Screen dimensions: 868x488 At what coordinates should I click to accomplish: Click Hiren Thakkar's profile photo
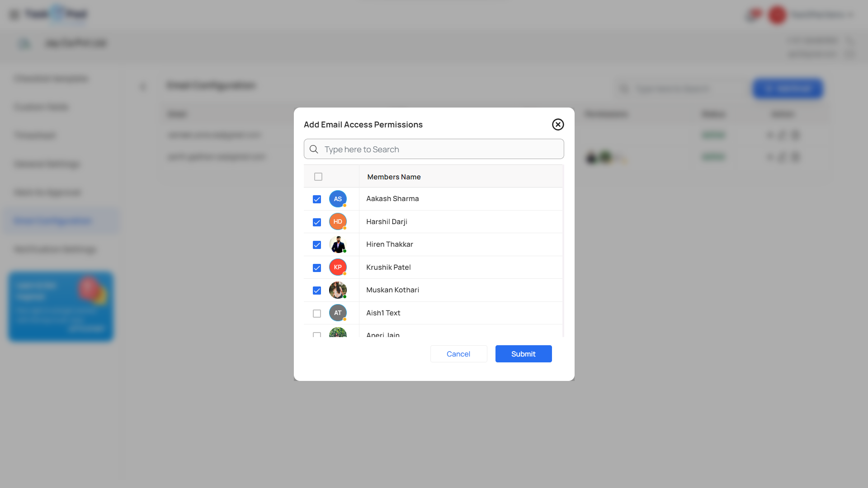(x=338, y=244)
